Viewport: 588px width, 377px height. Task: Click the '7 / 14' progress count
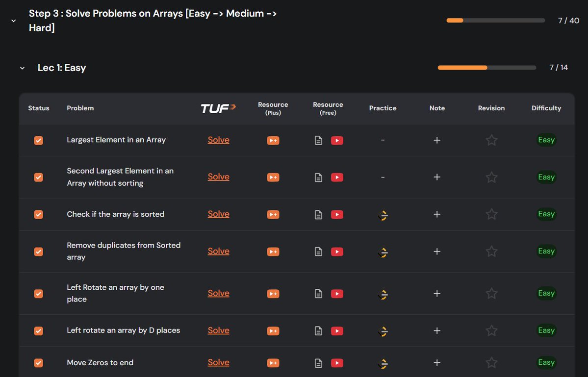pyautogui.click(x=559, y=68)
